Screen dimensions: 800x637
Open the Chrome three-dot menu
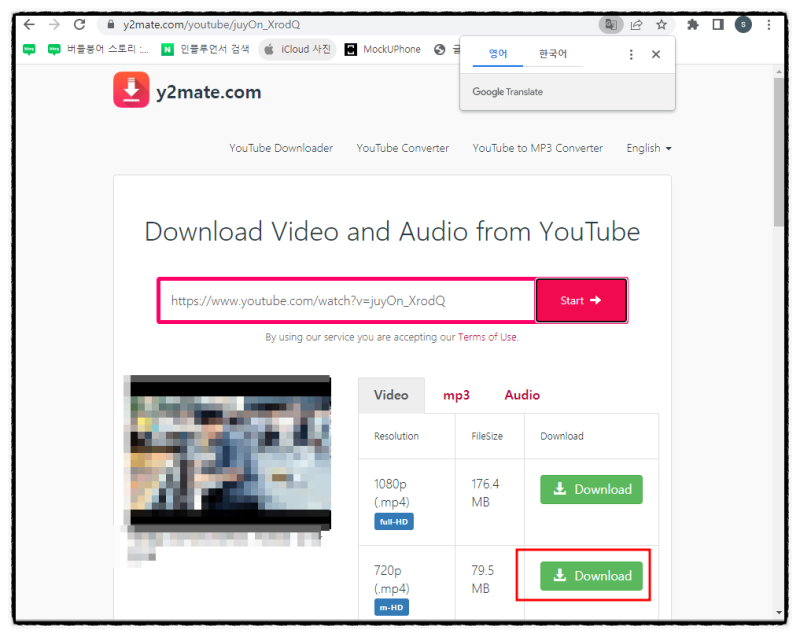point(768,24)
